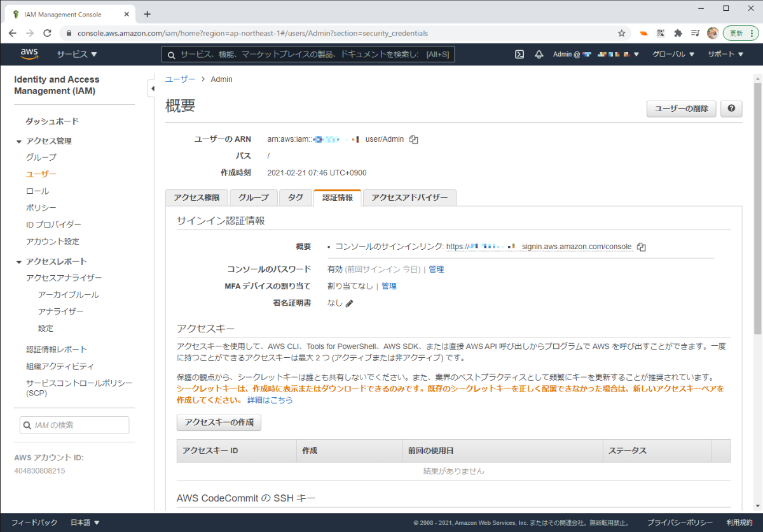
Task: Reload the page in Chrome
Action: (46, 33)
